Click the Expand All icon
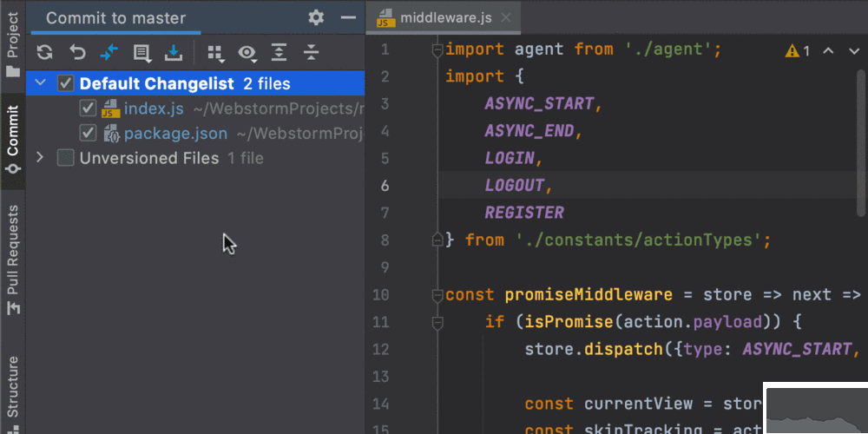Viewport: 868px width, 434px height. tap(279, 53)
